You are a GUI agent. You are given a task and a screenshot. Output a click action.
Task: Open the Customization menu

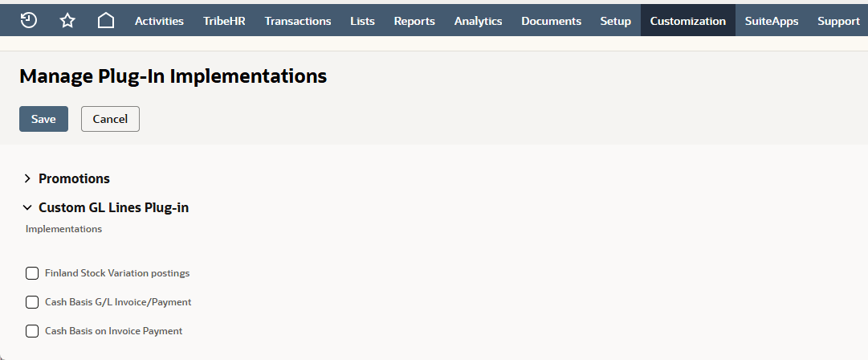click(x=688, y=21)
